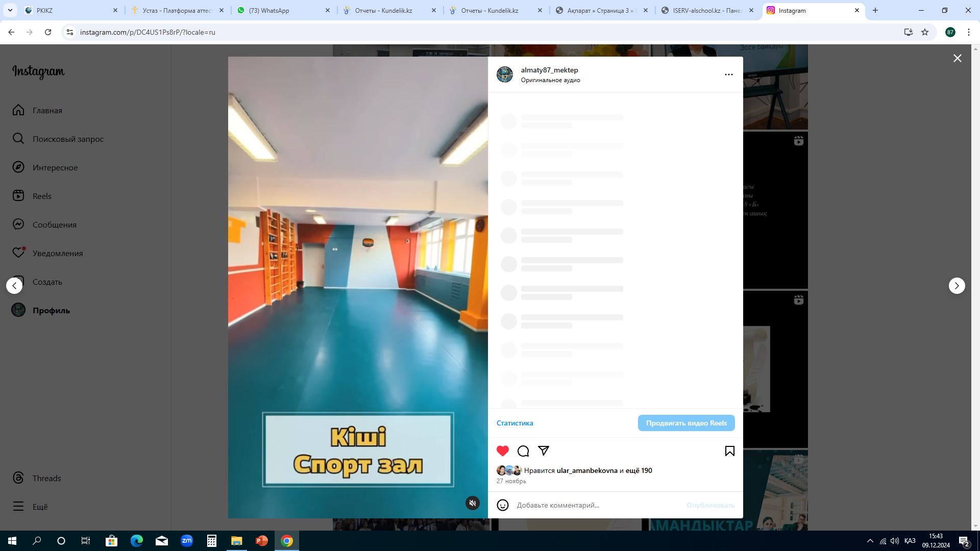Click the reel video to pause it

tap(358, 287)
